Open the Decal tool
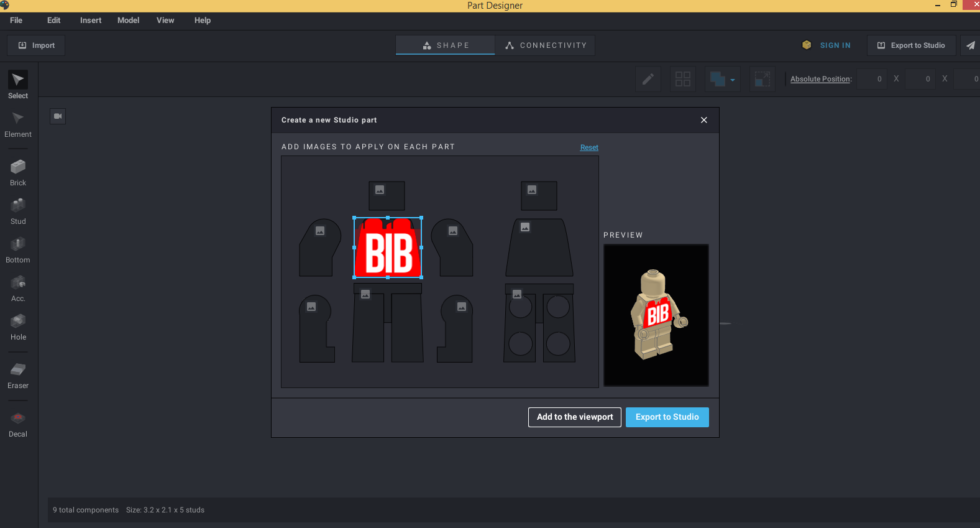 [18, 424]
